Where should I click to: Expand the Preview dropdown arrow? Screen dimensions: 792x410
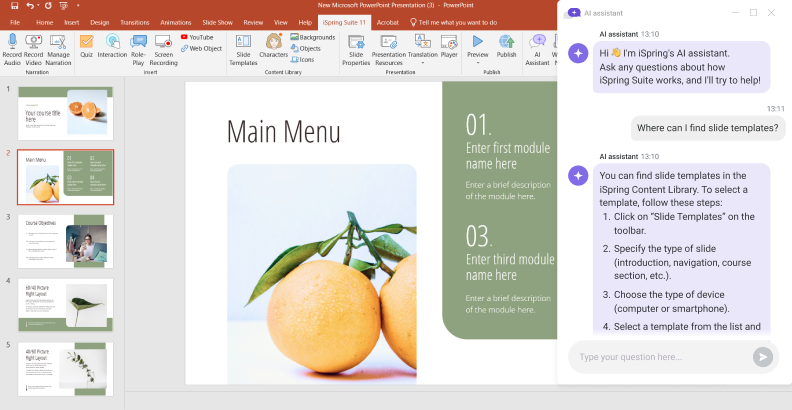(x=477, y=63)
